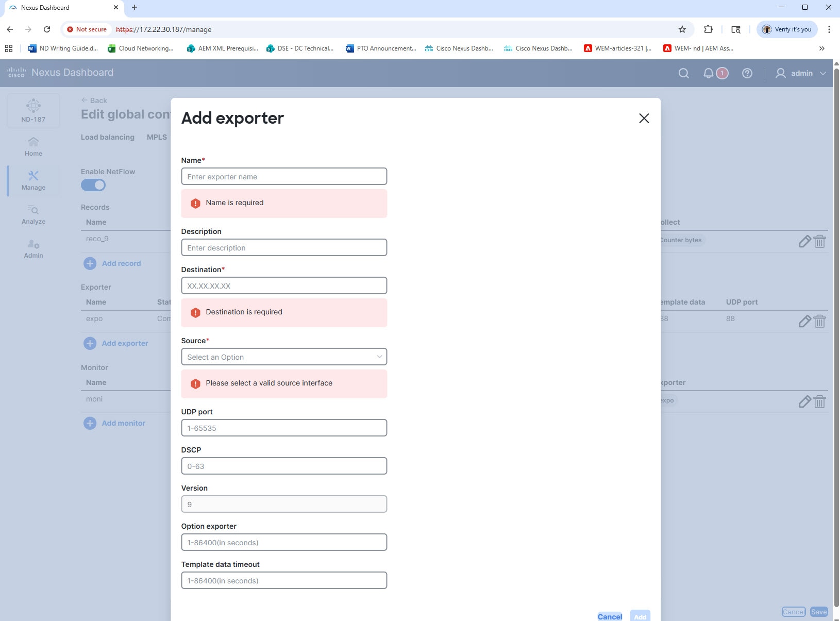Delete the Counter bytes record using trash icon
The image size is (840, 621).
click(x=819, y=241)
